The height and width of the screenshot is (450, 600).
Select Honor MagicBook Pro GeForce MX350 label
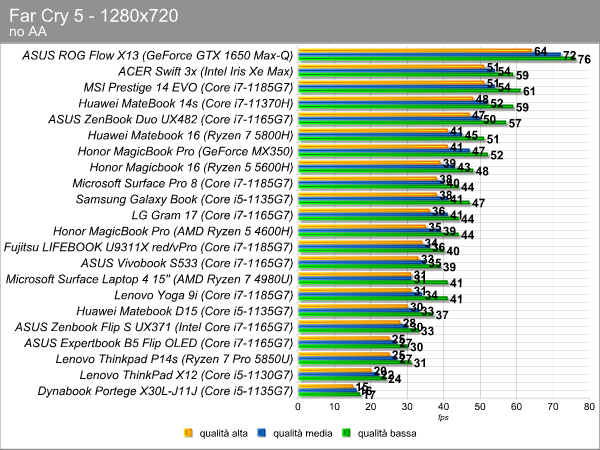click(x=185, y=152)
